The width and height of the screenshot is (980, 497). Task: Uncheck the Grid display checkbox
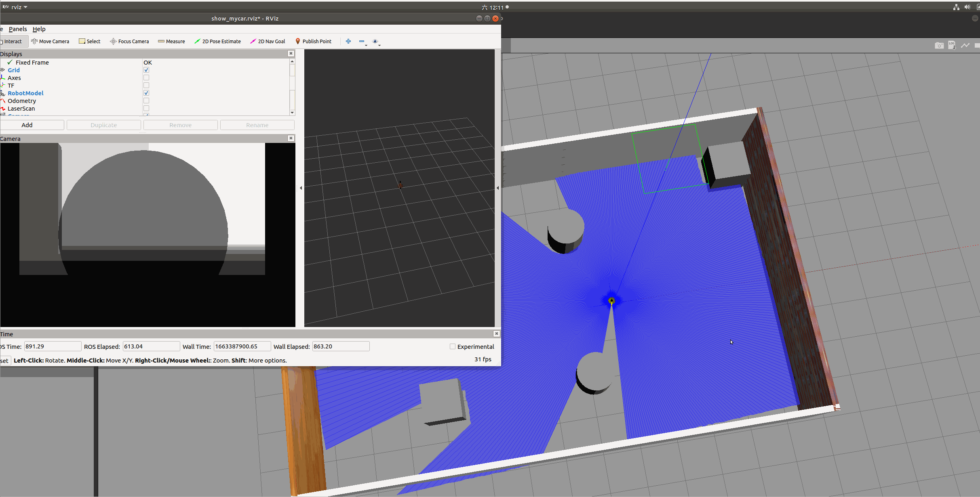(x=146, y=70)
